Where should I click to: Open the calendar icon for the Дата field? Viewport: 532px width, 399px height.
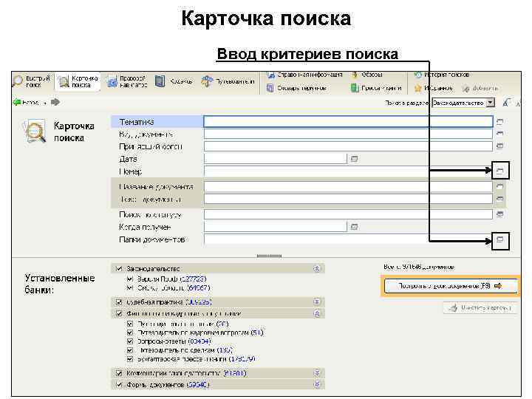(354, 158)
